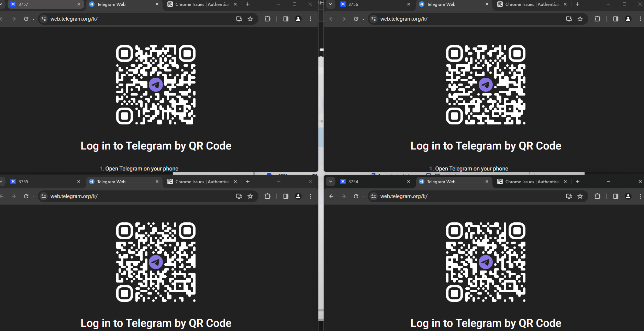
Task: Open profile avatar in 3756 window
Action: 628,19
